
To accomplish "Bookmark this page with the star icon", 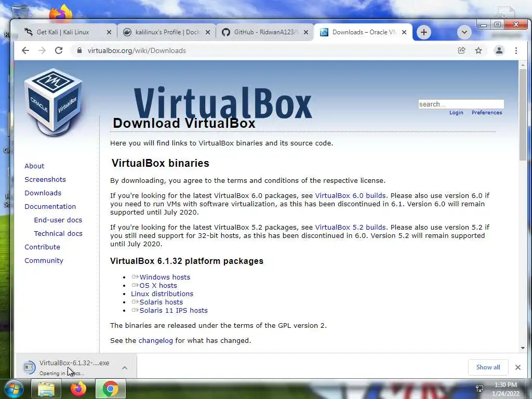I will [478, 50].
